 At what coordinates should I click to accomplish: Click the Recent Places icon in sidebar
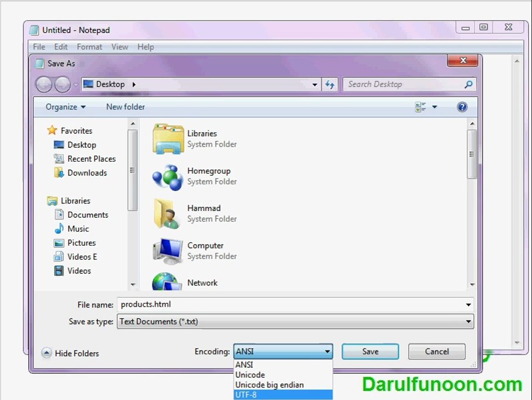[x=59, y=158]
